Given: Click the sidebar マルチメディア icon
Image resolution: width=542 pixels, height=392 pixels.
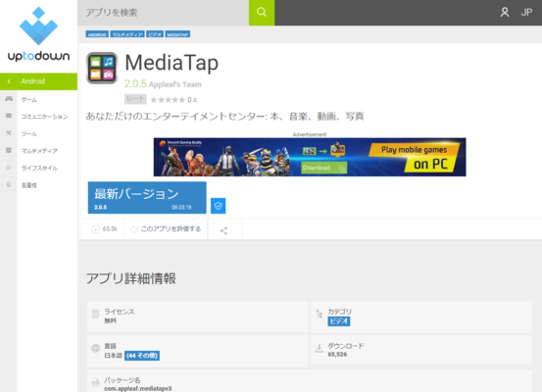Looking at the screenshot, I should click(x=9, y=150).
